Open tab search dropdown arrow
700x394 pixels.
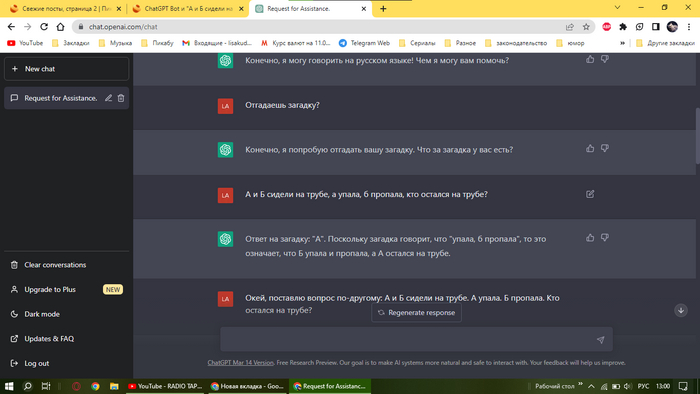pyautogui.click(x=617, y=8)
